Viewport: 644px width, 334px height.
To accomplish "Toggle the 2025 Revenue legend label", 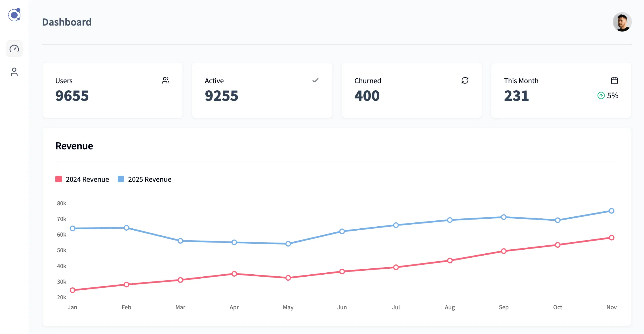I will 150,179.
